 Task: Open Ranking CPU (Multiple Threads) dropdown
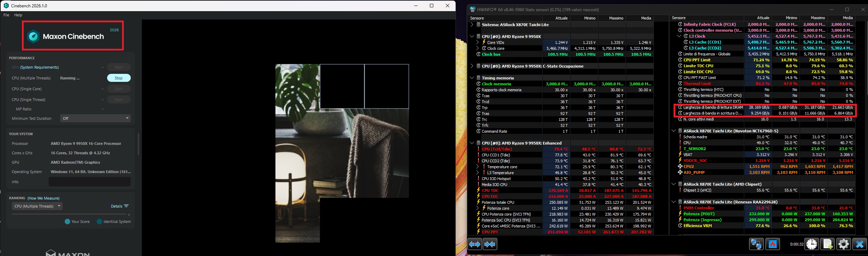[x=37, y=206]
